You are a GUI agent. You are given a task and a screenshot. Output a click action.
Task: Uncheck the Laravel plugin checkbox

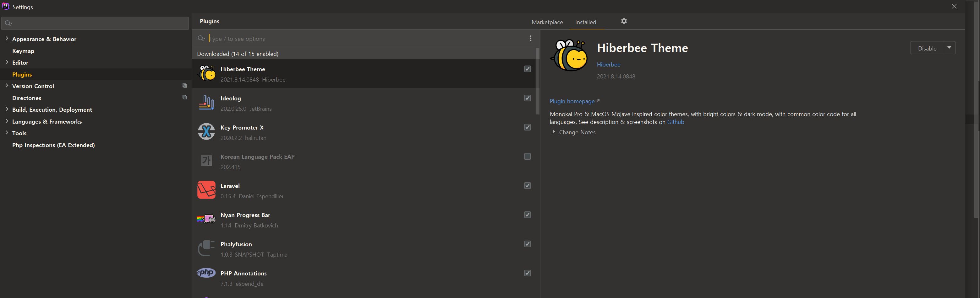[x=527, y=186]
